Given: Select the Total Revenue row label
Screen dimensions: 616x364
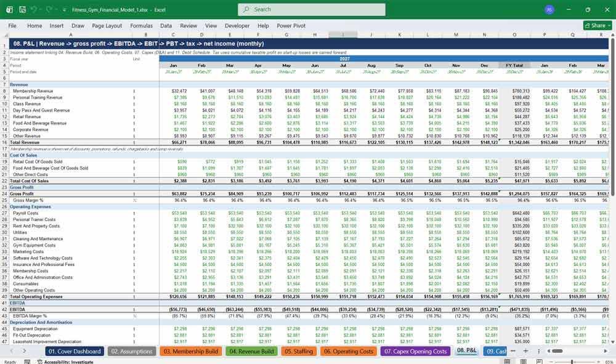Looking at the screenshot, I should tap(25, 142).
